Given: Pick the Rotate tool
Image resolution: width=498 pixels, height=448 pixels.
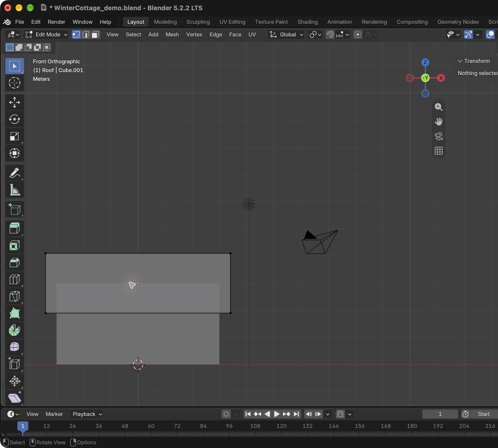Looking at the screenshot, I should (x=15, y=119).
